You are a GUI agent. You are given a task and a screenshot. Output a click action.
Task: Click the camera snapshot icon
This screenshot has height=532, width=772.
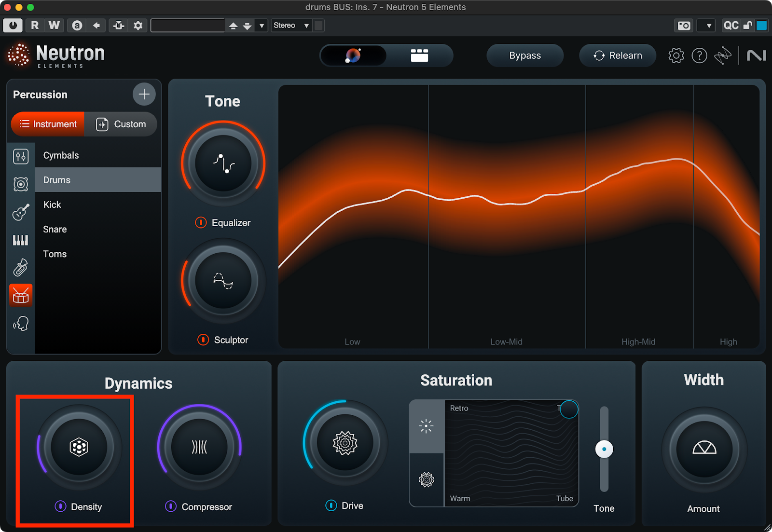(684, 26)
